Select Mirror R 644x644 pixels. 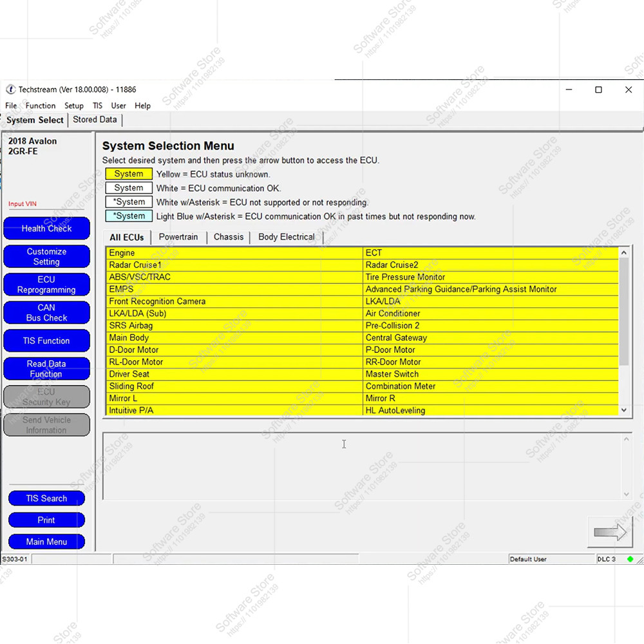(x=491, y=399)
